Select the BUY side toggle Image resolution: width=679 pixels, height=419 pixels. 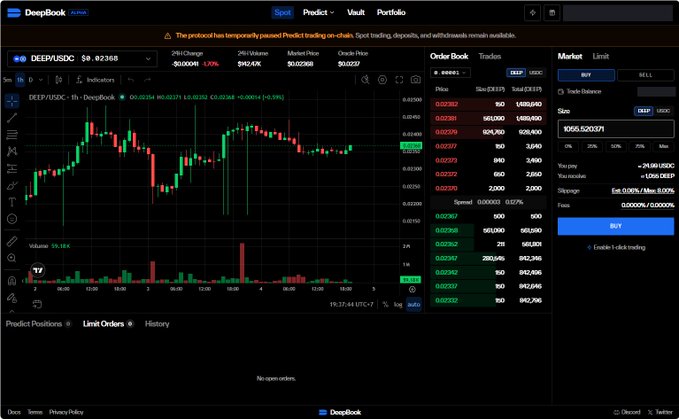[586, 75]
